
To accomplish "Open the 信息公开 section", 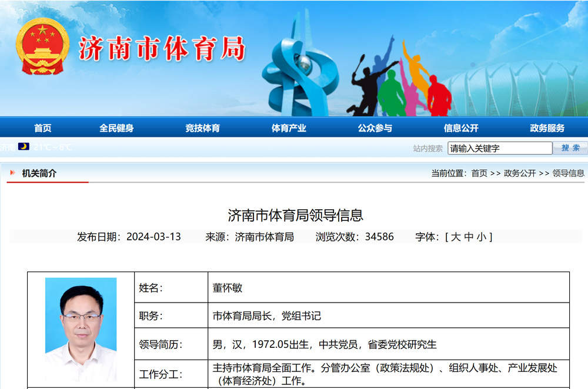I will click(462, 128).
